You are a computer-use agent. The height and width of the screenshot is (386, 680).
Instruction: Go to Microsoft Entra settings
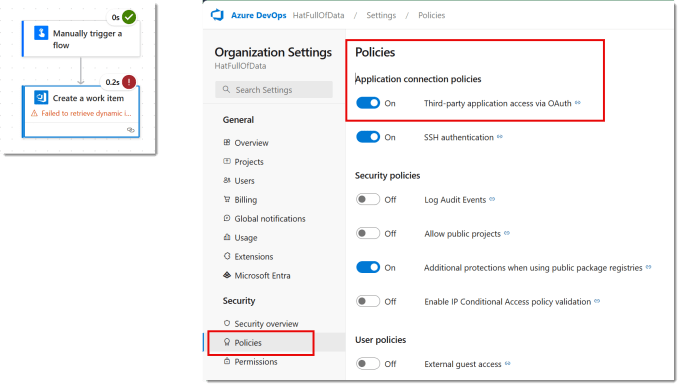(x=262, y=275)
